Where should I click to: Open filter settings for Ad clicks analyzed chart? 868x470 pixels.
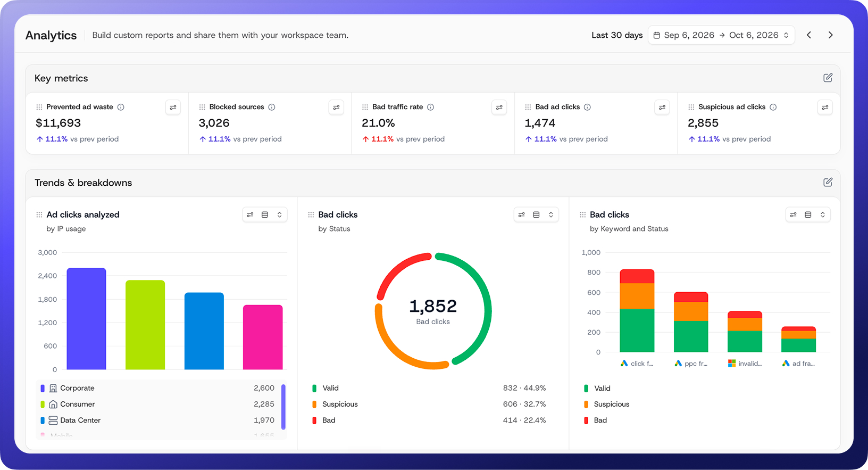[x=250, y=215]
